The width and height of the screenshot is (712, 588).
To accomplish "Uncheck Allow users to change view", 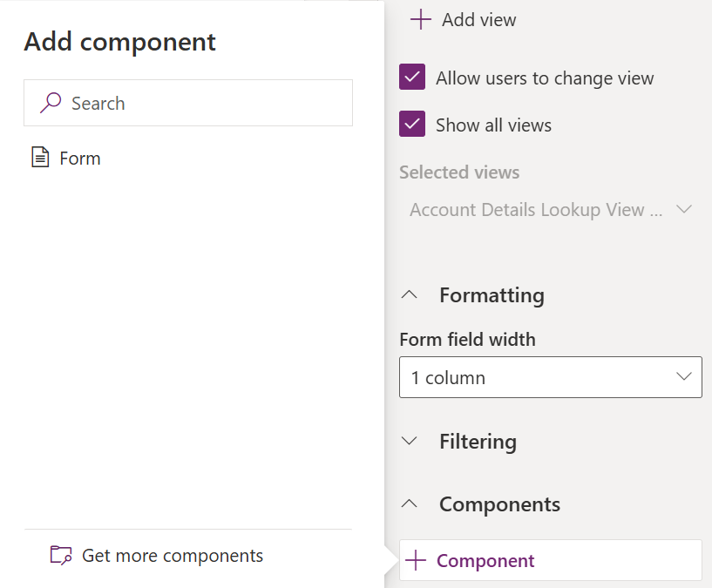I will [412, 78].
